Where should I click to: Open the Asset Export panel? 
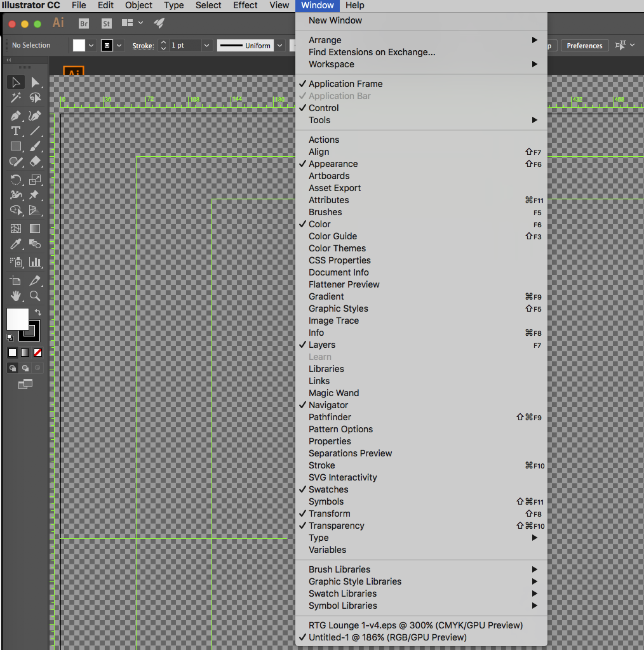421,188
